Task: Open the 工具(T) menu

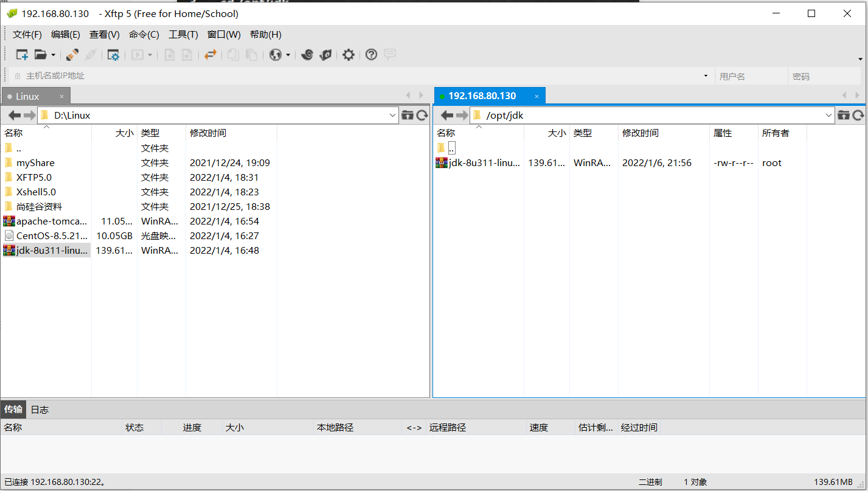Action: 184,35
